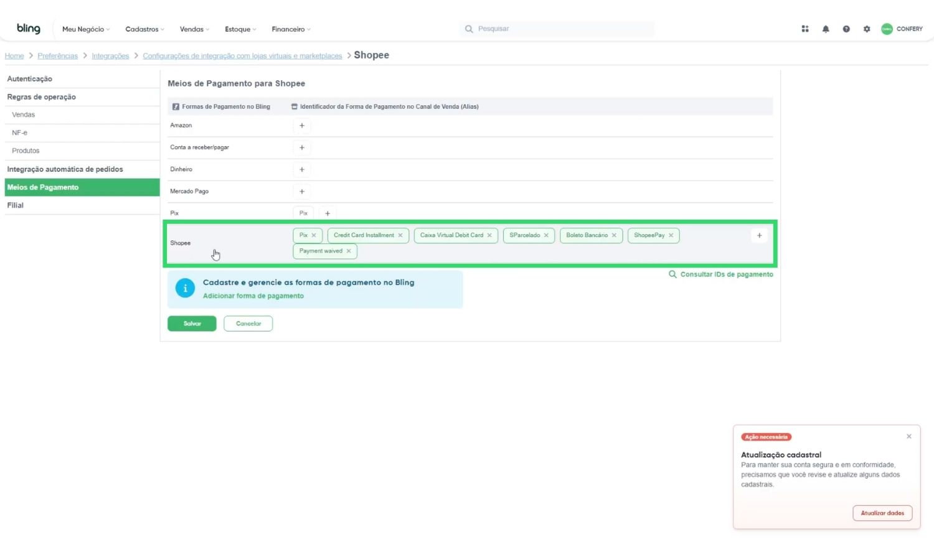This screenshot has height=560, width=934.
Task: Select NF-e in the sidebar
Action: [82, 133]
